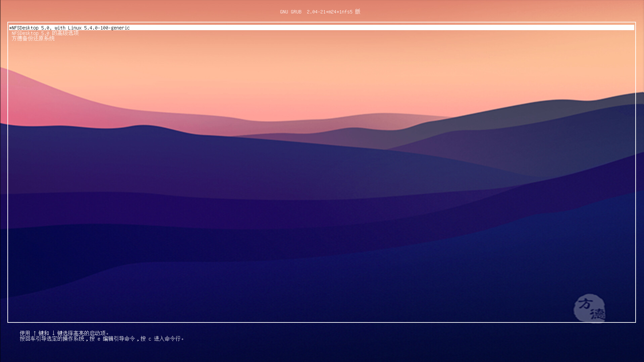Click the letter c in command-line hint
The width and height of the screenshot is (644, 362).
tap(150, 339)
